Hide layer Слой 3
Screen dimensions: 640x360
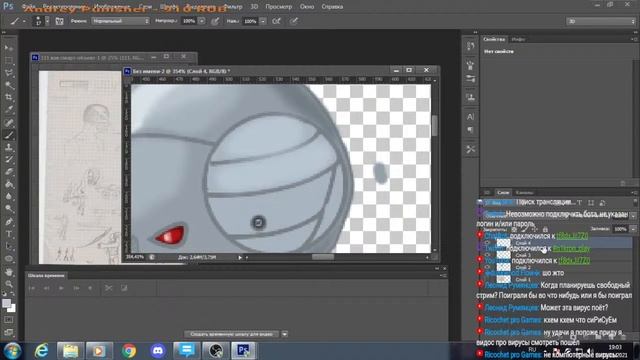(x=487, y=255)
